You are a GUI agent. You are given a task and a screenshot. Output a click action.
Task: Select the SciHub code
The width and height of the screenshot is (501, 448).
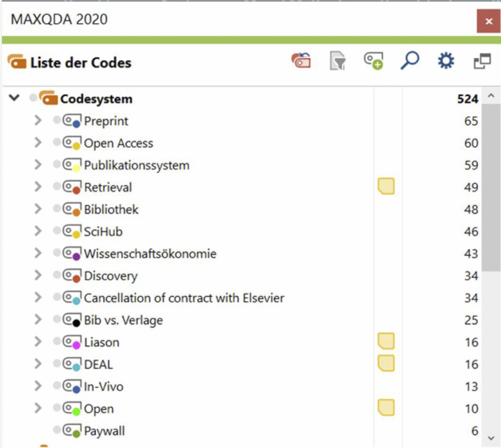coord(103,232)
